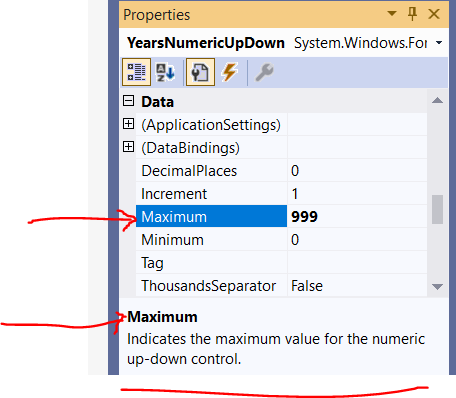Edit the Increment value 1
The height and width of the screenshot is (398, 456).
[357, 194]
